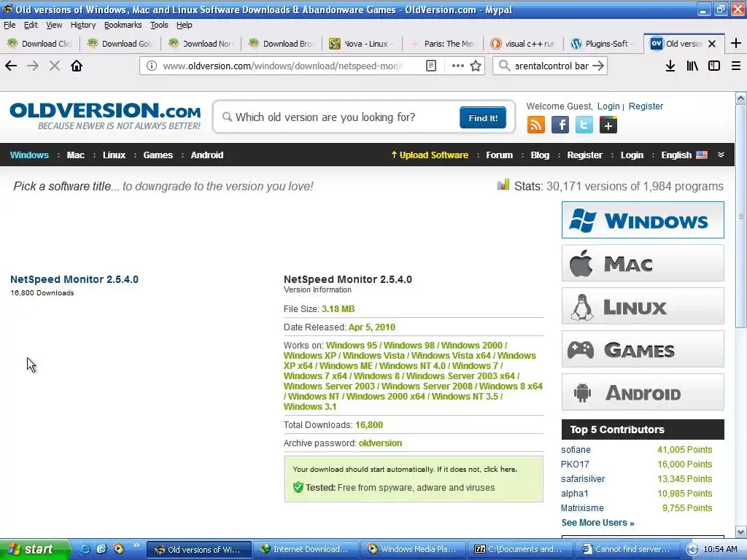Click the Games category banner button
The height and width of the screenshot is (560, 747).
click(x=643, y=349)
